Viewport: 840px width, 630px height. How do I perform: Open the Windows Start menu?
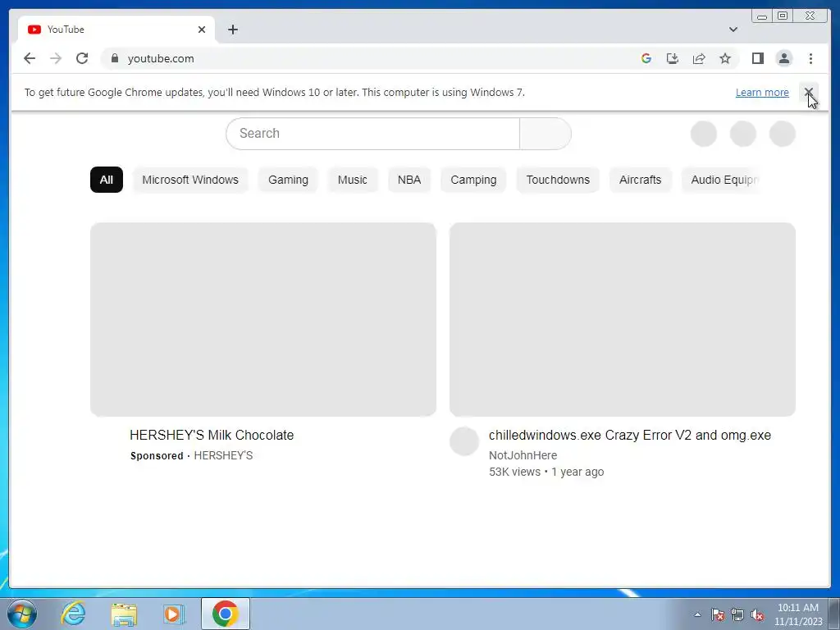coord(22,614)
